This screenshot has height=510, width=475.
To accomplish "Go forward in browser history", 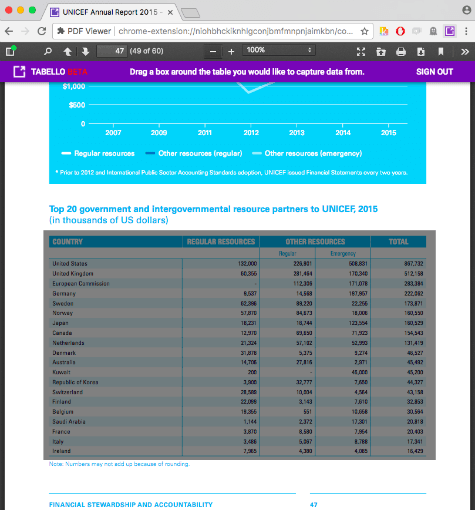I will 25,31.
